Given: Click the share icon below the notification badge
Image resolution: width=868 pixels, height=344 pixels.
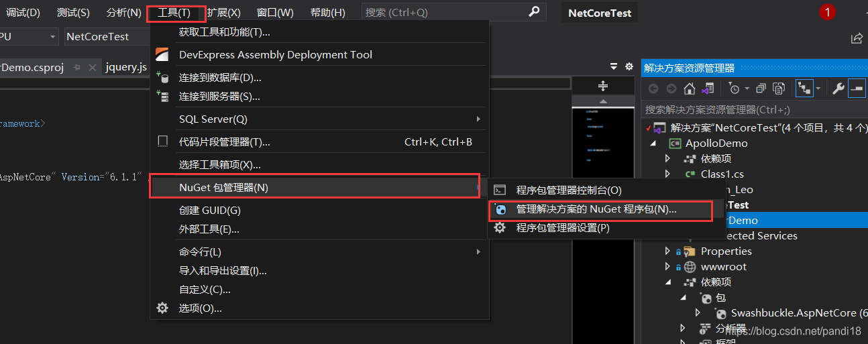Looking at the screenshot, I should point(857,38).
